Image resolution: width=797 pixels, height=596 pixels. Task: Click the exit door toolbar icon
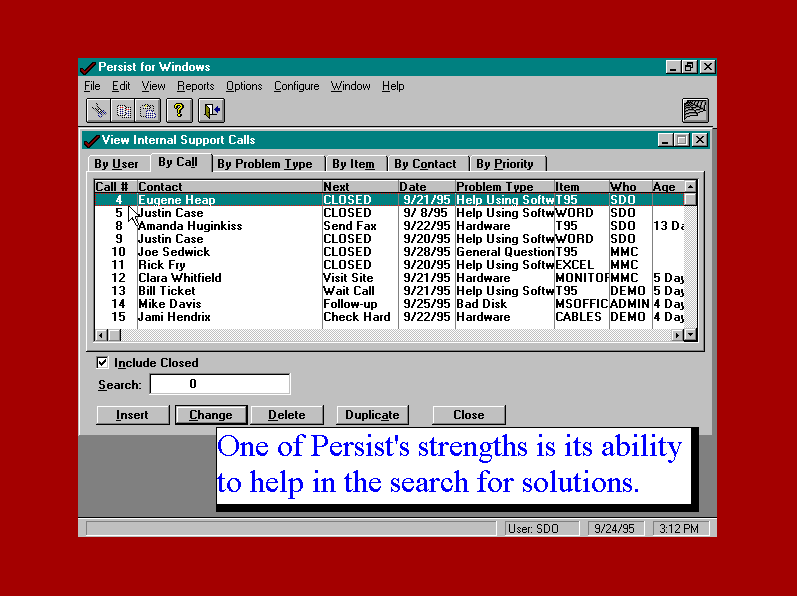(210, 110)
